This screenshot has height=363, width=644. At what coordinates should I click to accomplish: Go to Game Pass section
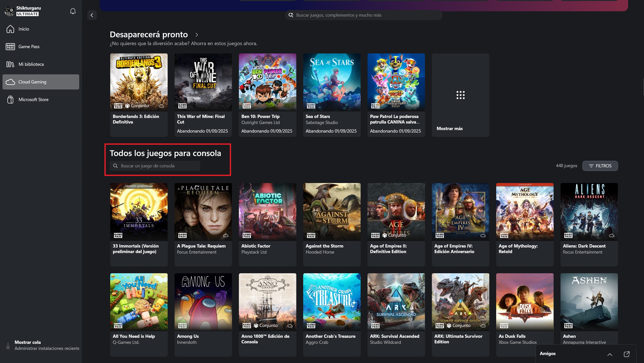click(x=29, y=47)
